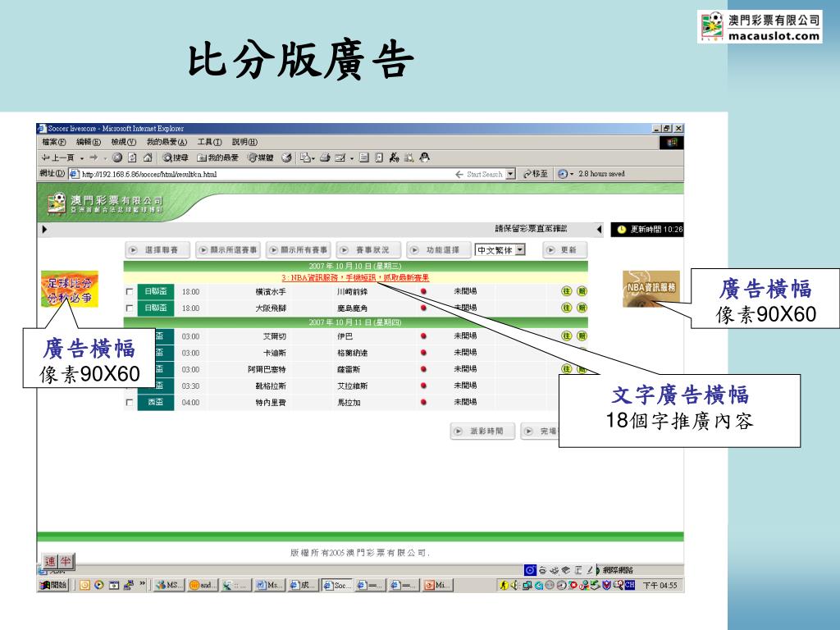Click the taskbar clock 下午 04:55
840x630 pixels.
tap(660, 586)
